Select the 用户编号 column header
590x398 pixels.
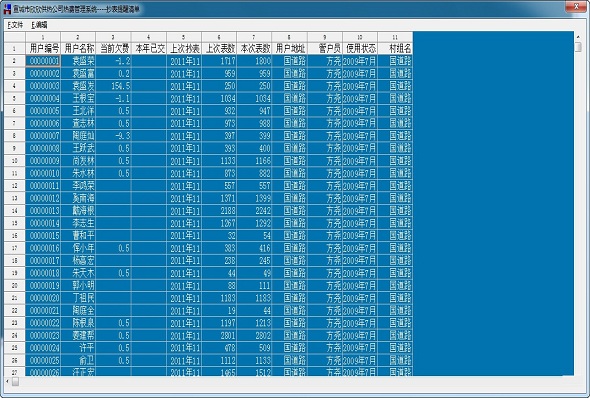43,48
